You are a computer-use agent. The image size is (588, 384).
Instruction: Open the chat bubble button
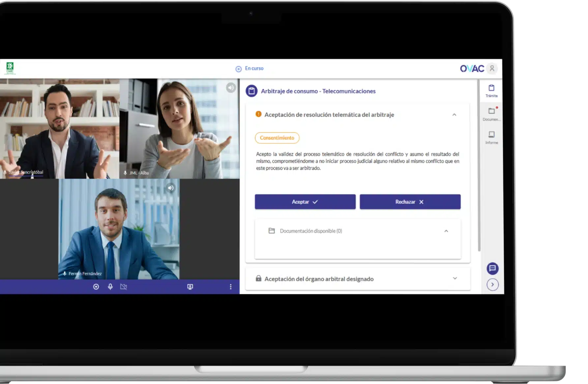point(492,268)
